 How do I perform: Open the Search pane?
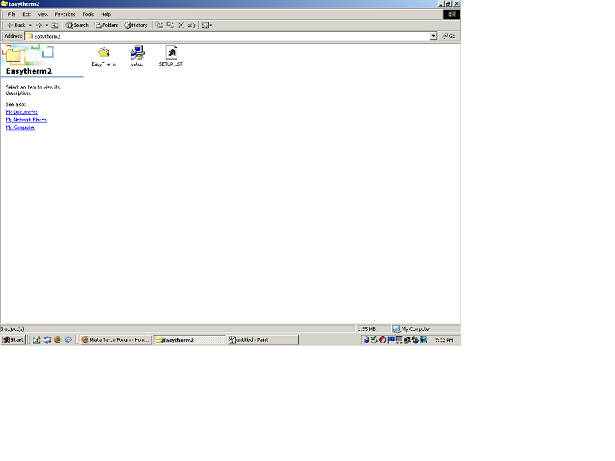pos(77,25)
